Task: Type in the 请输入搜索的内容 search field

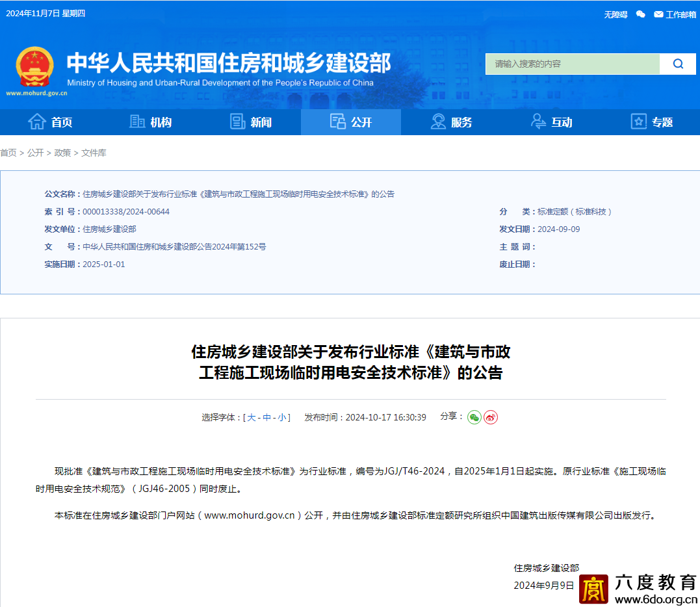Action: (x=572, y=64)
